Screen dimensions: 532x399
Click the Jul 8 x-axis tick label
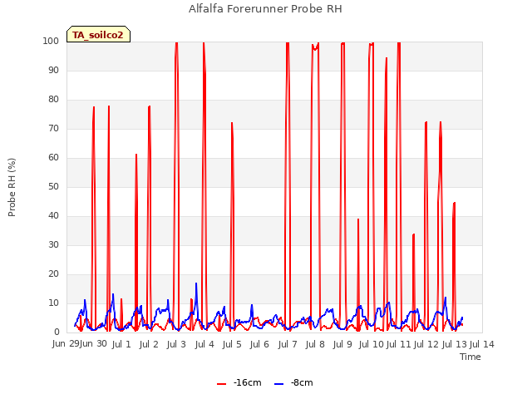(315, 344)
